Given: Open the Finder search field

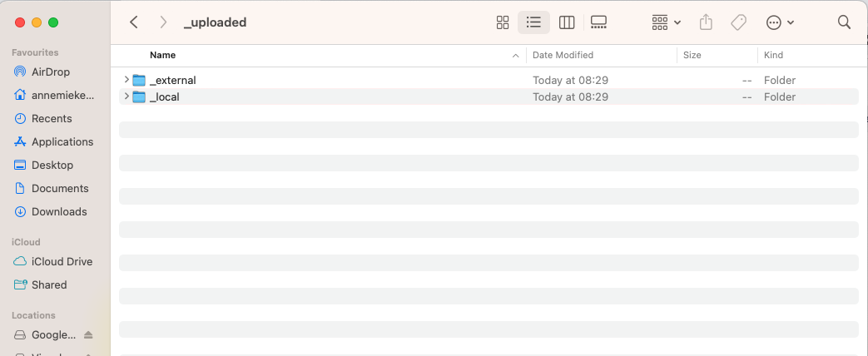Looking at the screenshot, I should point(844,22).
